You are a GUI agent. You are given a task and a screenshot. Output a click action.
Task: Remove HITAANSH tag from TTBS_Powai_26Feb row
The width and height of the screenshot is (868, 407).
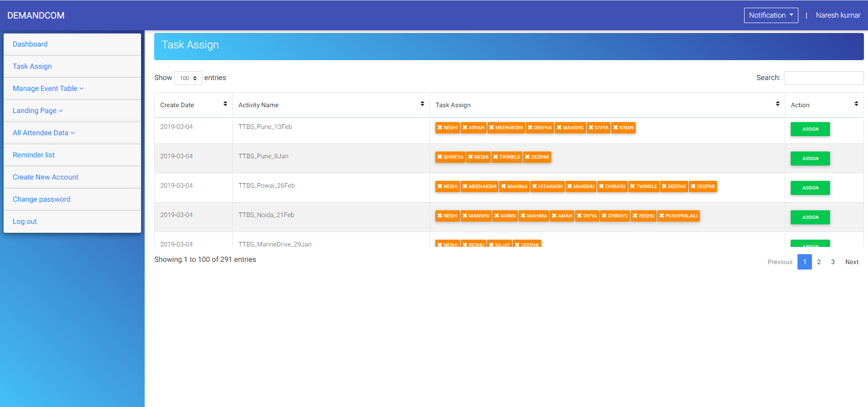pos(534,187)
